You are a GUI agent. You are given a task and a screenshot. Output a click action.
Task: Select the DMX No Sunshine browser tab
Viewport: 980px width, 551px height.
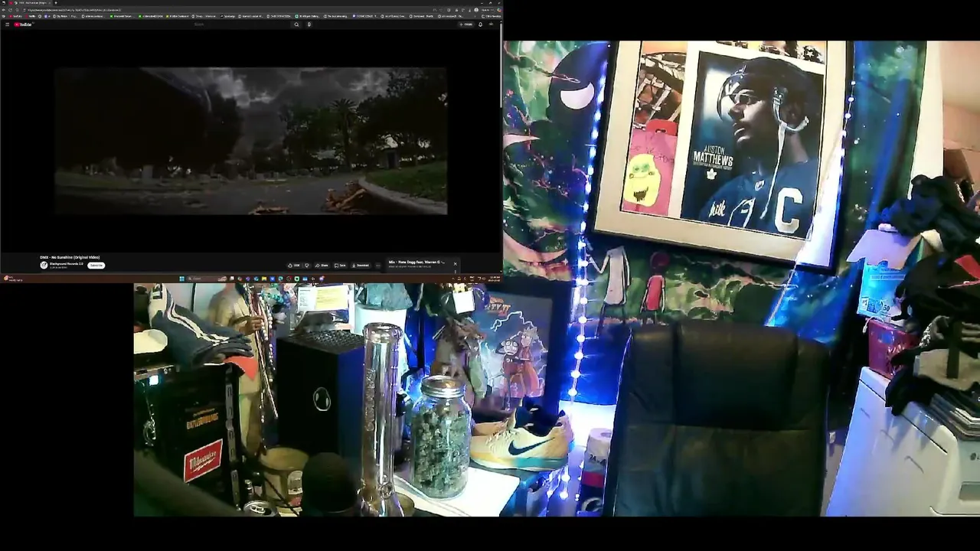pos(29,3)
